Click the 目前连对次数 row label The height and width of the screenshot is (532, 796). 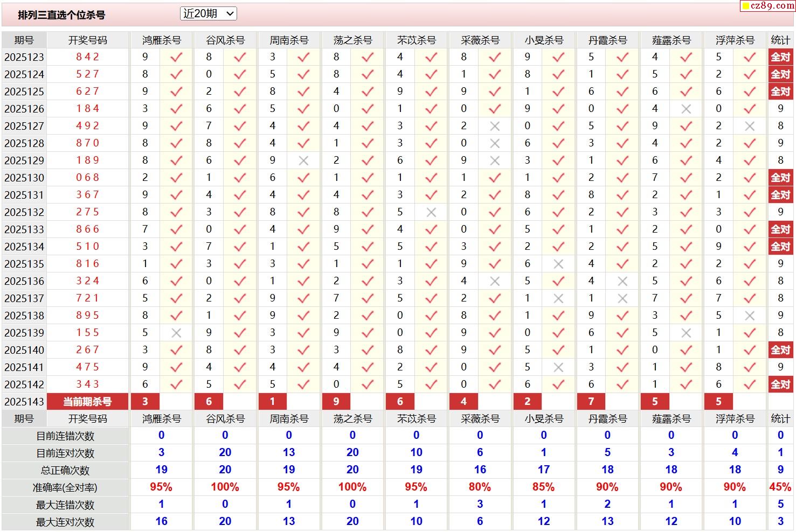65,453
